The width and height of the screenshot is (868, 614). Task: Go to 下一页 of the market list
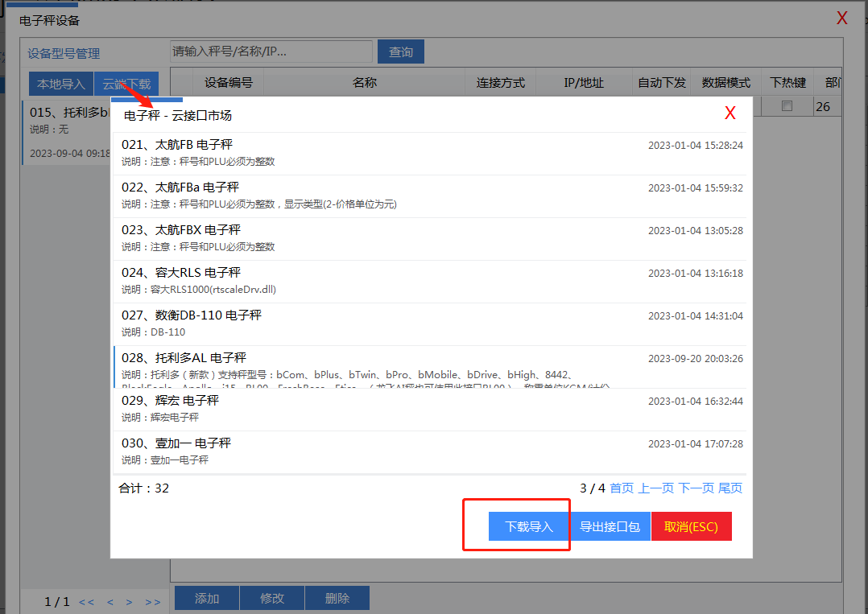(x=696, y=488)
